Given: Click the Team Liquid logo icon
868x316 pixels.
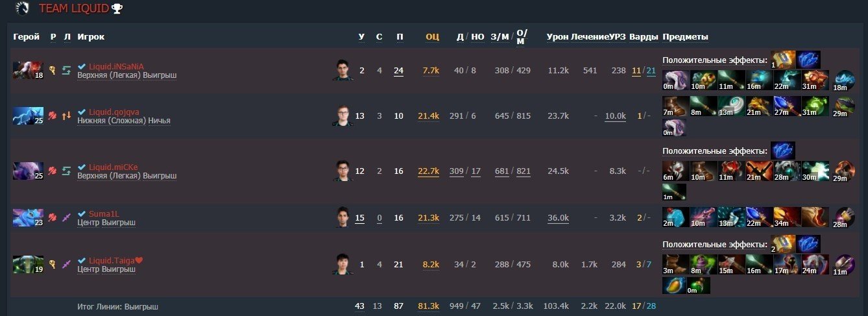Looking at the screenshot, I should point(23,8).
